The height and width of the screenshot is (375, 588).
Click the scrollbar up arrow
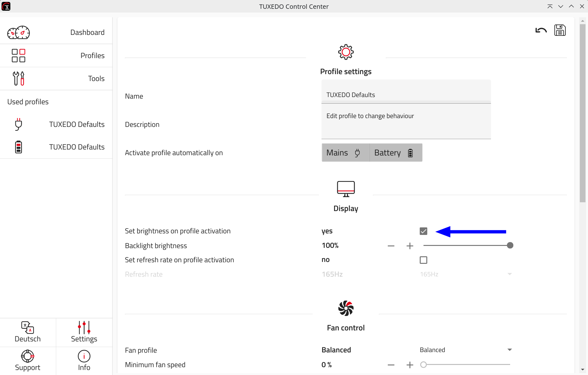(x=583, y=21)
